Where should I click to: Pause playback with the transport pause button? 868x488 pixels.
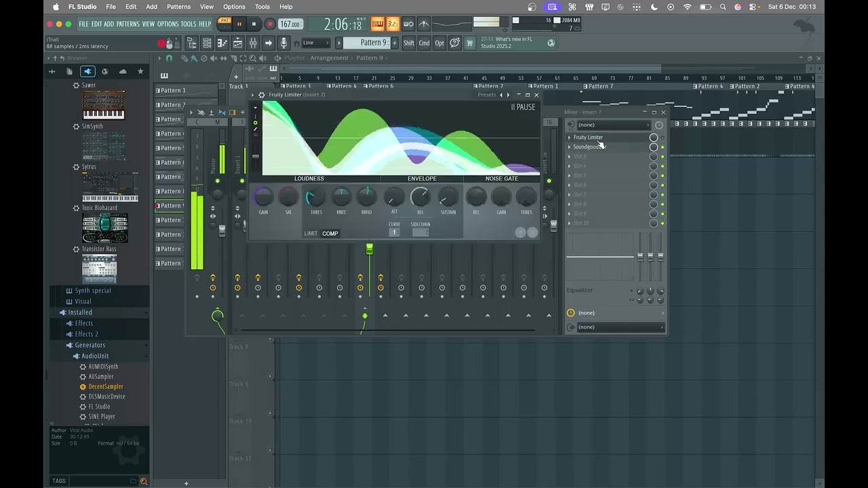pos(239,24)
